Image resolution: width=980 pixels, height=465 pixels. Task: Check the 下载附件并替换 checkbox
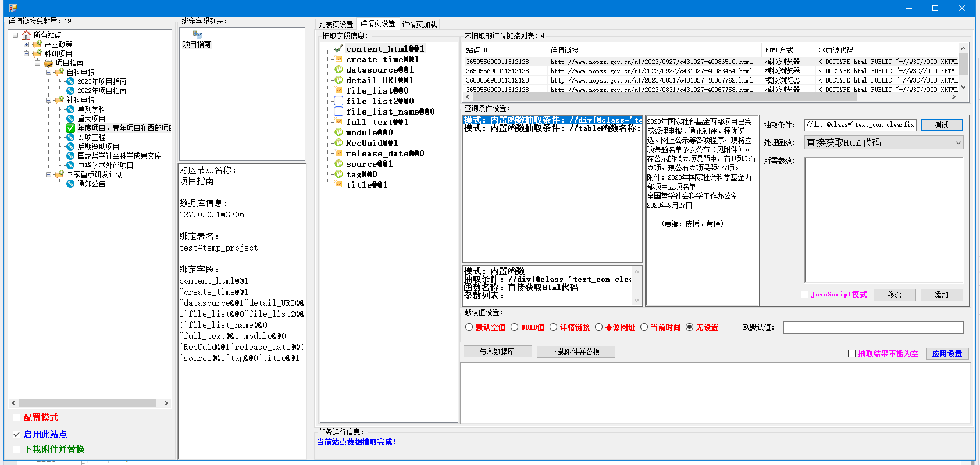[x=17, y=449]
